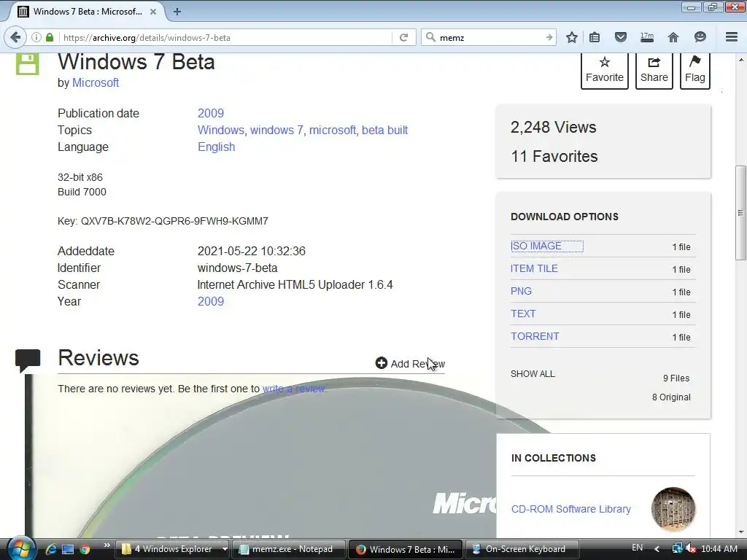Open 4 Windows Explorer taskbar group
The image size is (747, 560).
172,549
